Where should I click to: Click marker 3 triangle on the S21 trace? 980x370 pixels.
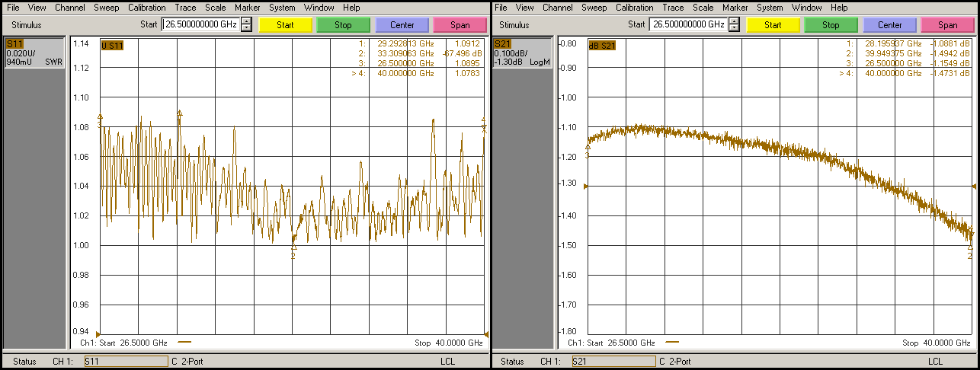click(588, 148)
